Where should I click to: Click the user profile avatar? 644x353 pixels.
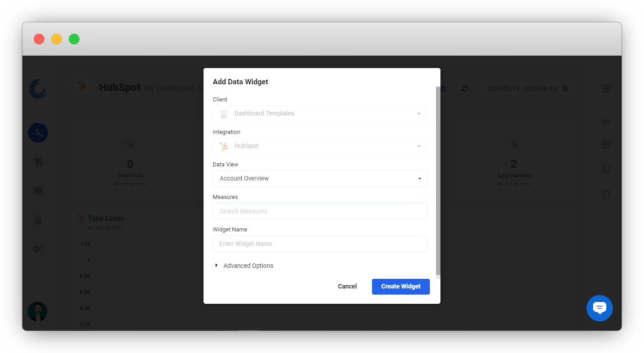coord(38,311)
